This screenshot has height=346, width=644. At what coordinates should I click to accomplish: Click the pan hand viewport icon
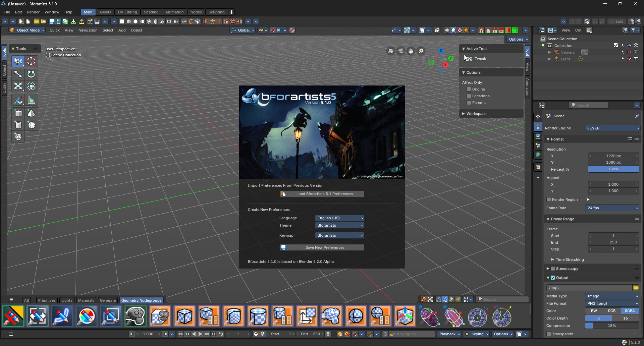pyautogui.click(x=411, y=51)
